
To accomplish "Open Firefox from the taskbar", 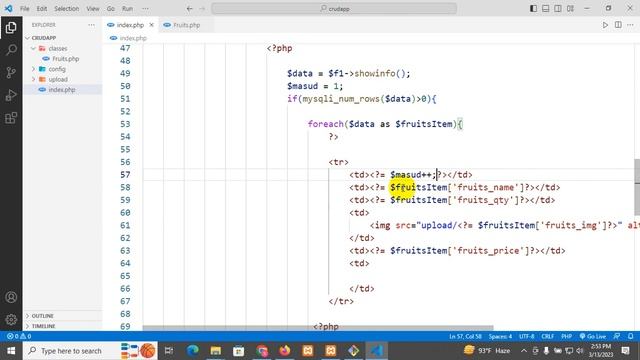I will click(x=285, y=351).
